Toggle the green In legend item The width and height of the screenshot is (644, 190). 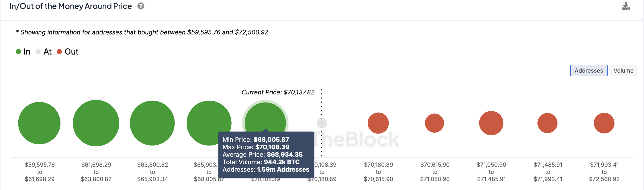click(23, 52)
